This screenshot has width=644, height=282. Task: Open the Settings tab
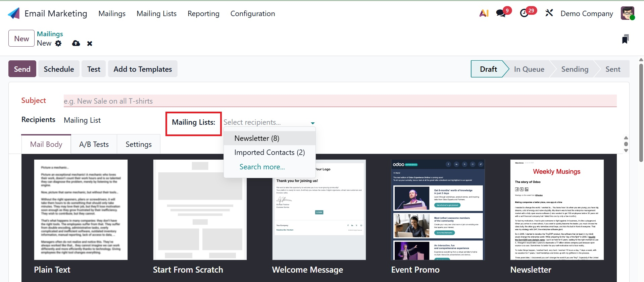[139, 145]
